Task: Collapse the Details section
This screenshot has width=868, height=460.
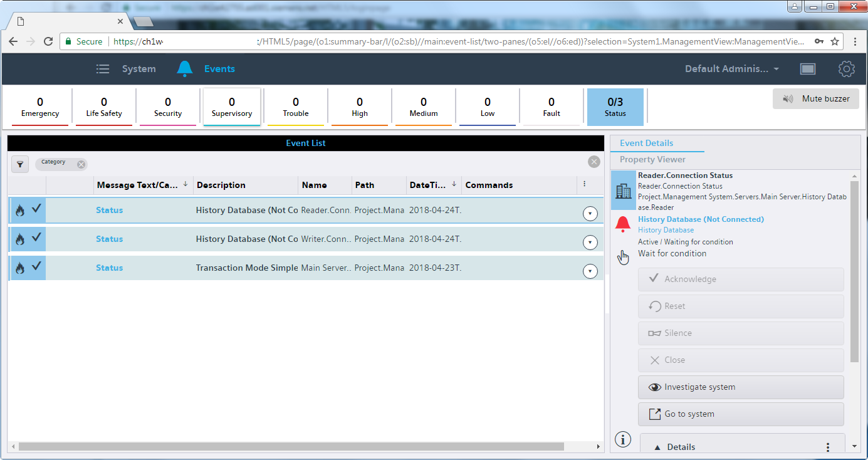Action: click(657, 447)
